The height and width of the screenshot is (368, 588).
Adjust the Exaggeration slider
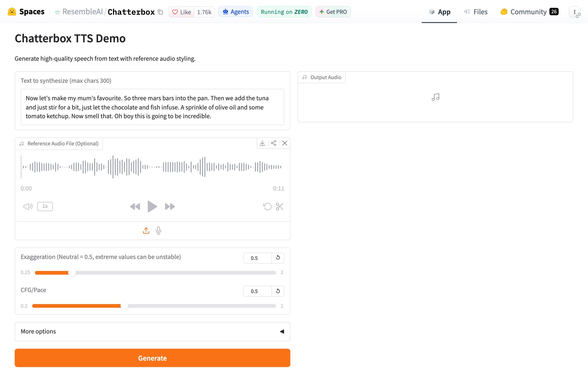pos(155,273)
